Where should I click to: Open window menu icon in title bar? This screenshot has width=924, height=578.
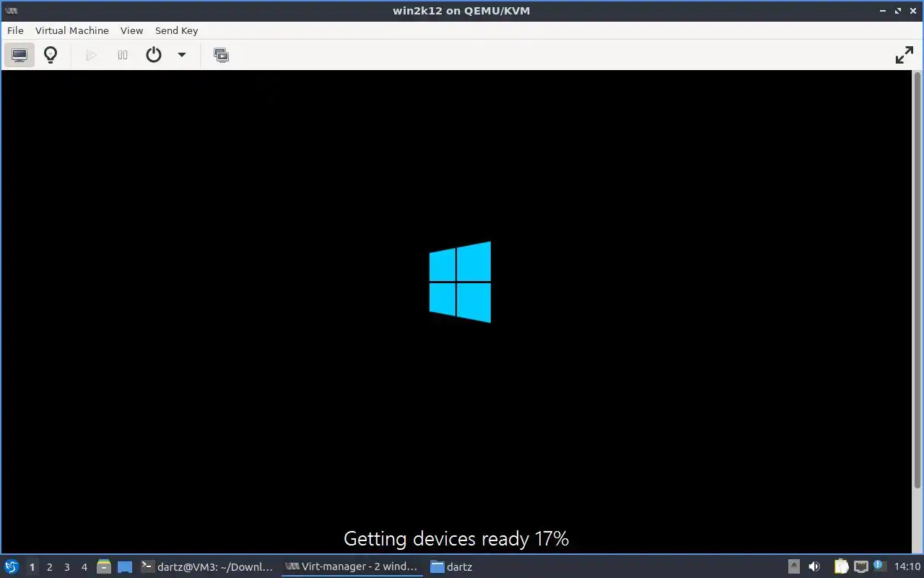[11, 11]
